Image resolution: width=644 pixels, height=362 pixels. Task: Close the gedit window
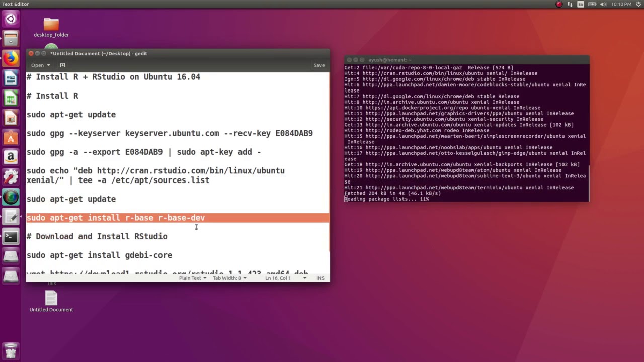click(x=31, y=53)
